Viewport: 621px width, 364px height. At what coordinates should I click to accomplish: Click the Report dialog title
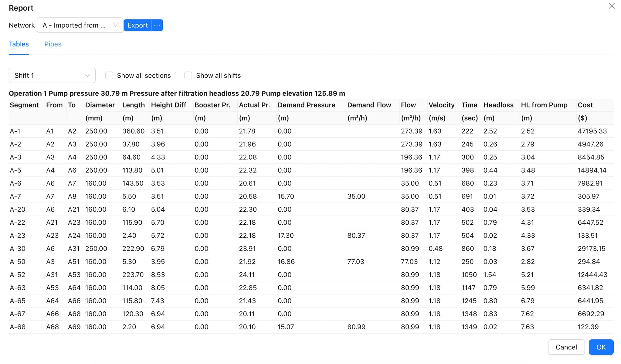(21, 8)
